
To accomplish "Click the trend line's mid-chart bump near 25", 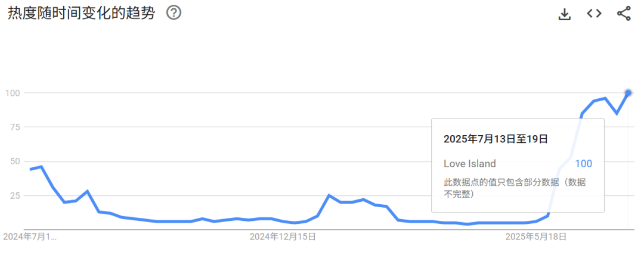I will (329, 195).
